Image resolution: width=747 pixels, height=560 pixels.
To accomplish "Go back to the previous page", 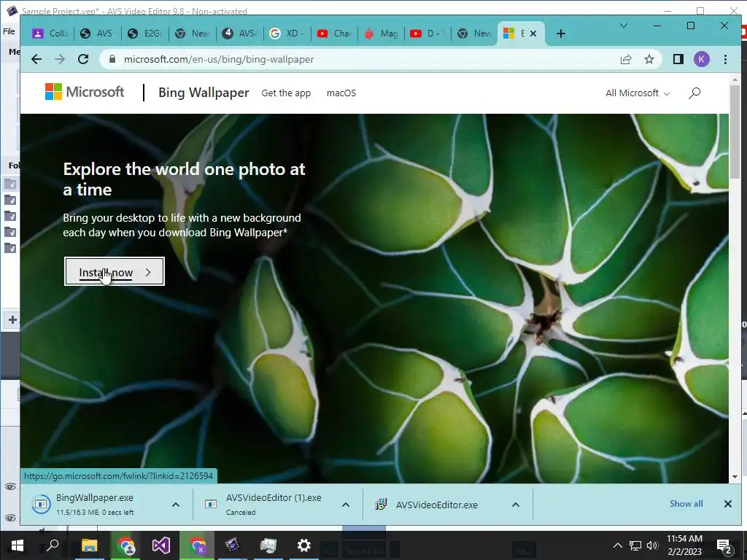I will pos(36,59).
